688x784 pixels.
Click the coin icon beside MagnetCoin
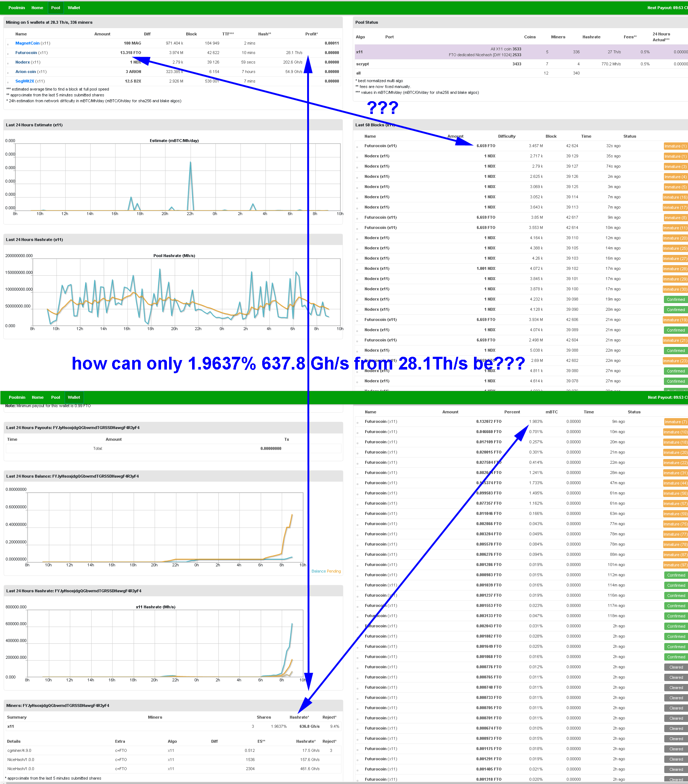click(8, 44)
